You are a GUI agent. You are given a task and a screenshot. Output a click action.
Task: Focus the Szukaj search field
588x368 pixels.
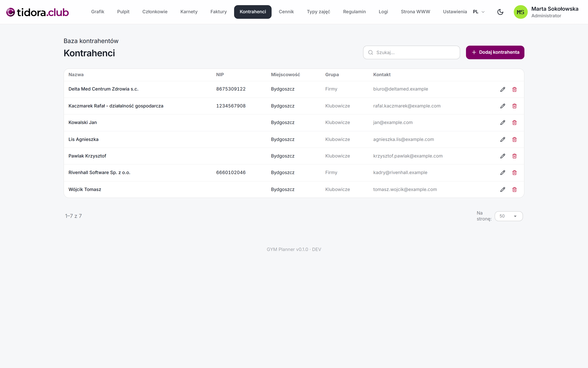coord(411,52)
